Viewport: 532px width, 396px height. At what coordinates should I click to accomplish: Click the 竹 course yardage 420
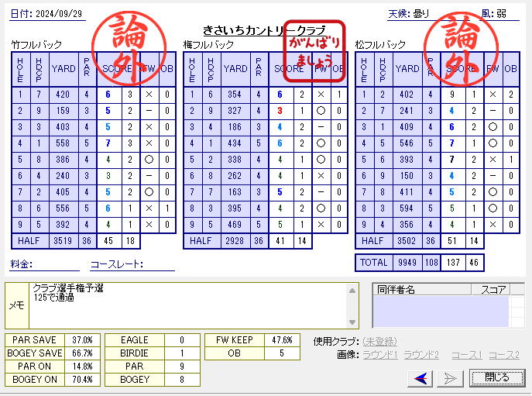(x=63, y=95)
